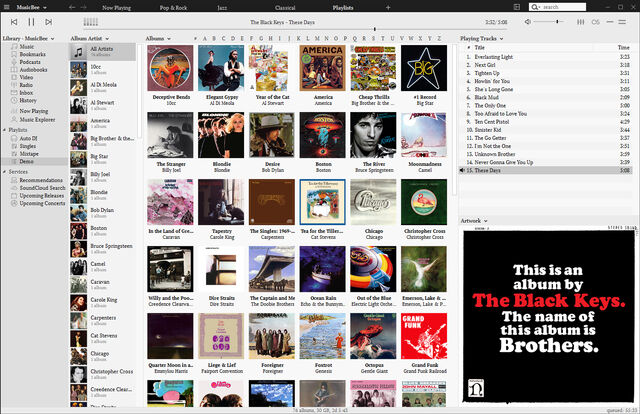Open Inbox in the sidebar
640x414 pixels.
point(26,93)
